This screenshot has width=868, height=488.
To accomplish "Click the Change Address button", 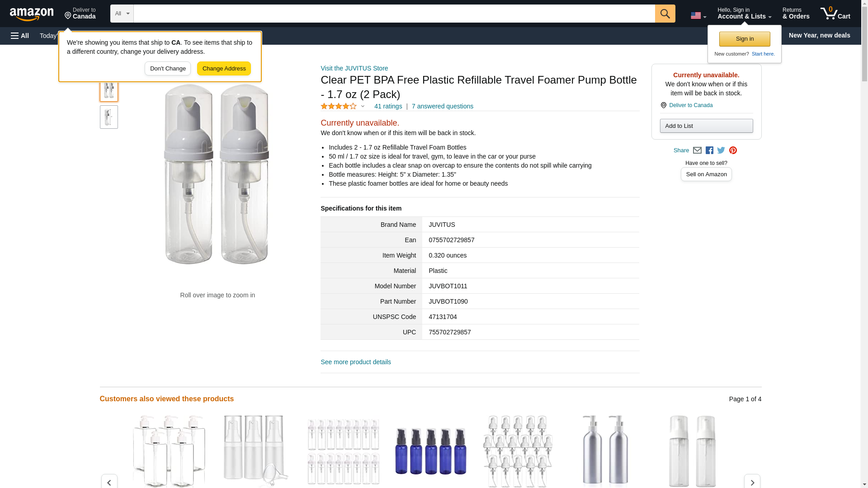I will coord(224,69).
